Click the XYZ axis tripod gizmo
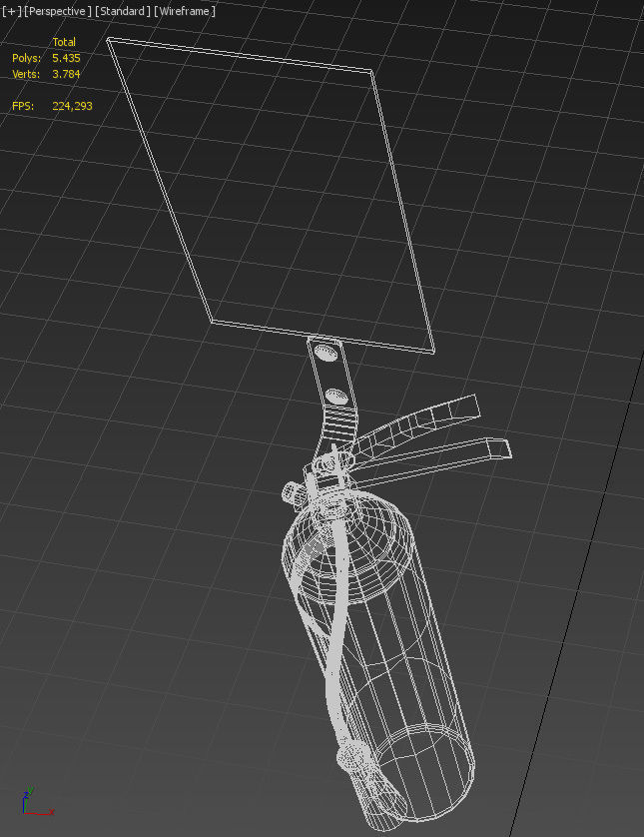The height and width of the screenshot is (837, 644). point(37,801)
